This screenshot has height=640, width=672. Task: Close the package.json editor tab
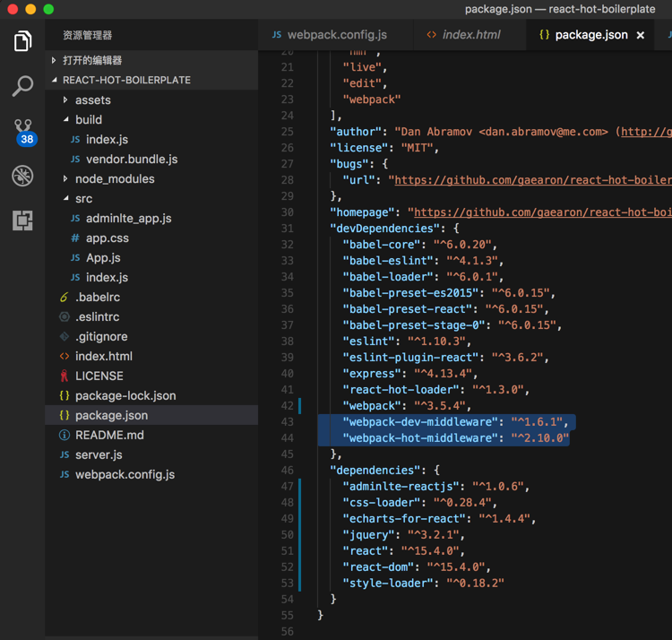tap(640, 35)
